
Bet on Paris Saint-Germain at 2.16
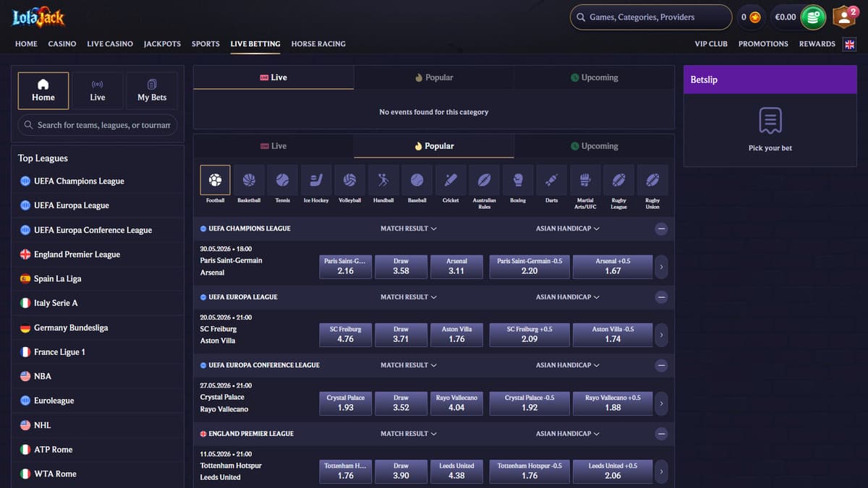pyautogui.click(x=346, y=267)
